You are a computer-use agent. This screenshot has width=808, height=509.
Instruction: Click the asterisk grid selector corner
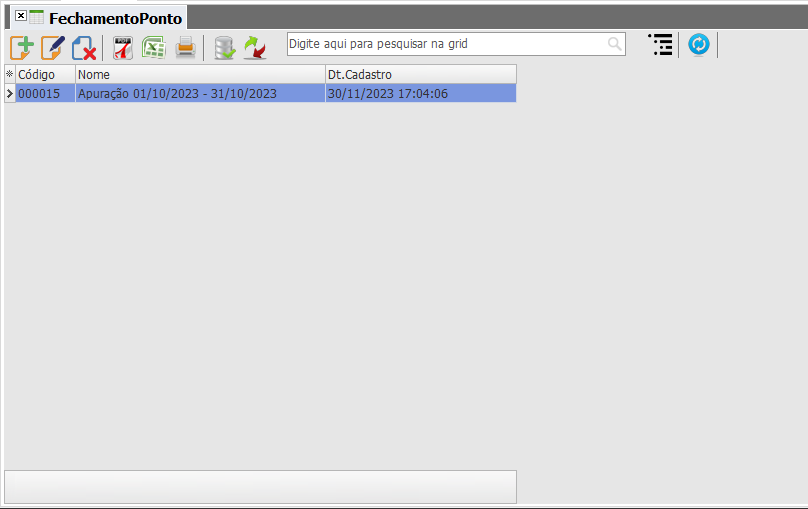pos(10,74)
